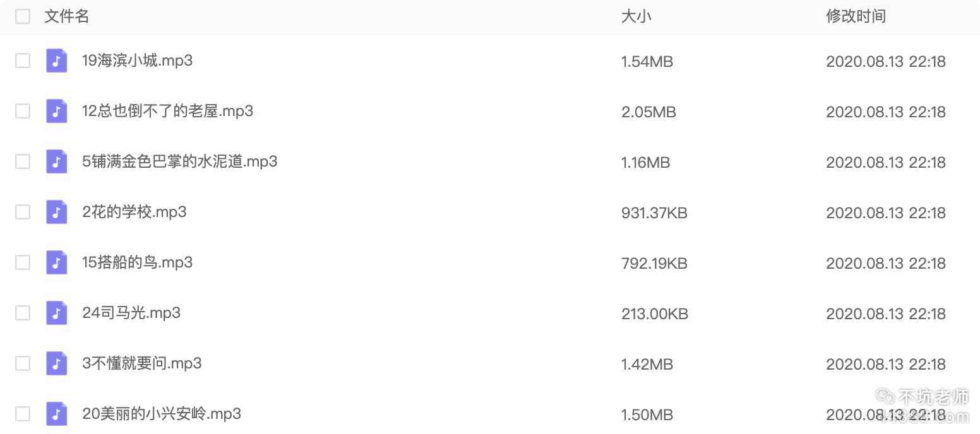Click the music icon for 20美丽的小兴安岭.mp3

click(57, 414)
